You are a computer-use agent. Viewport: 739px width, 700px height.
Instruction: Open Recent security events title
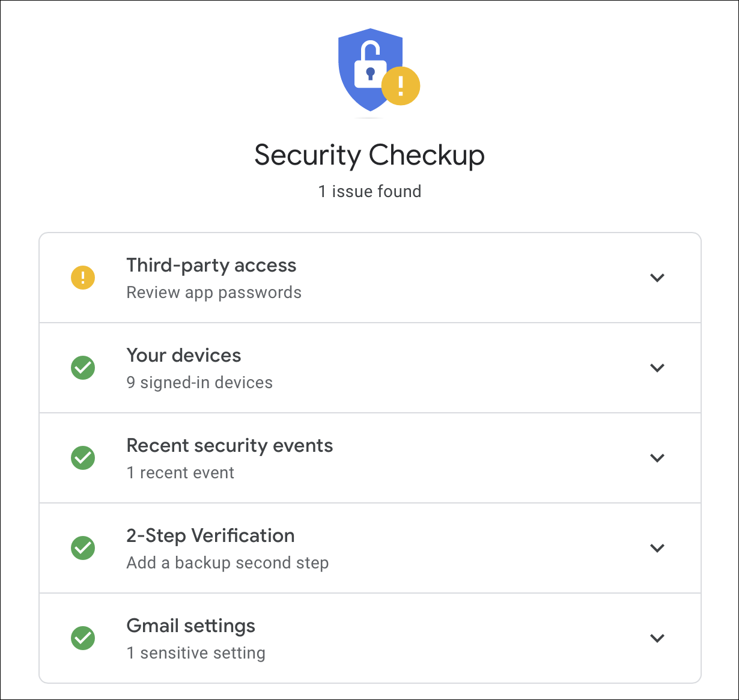[x=230, y=445]
